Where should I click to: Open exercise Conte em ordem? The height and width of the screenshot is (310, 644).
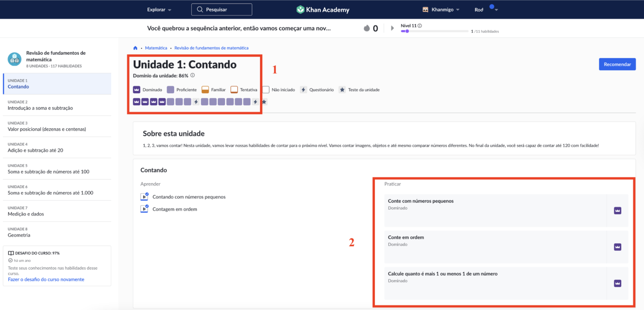(x=506, y=247)
